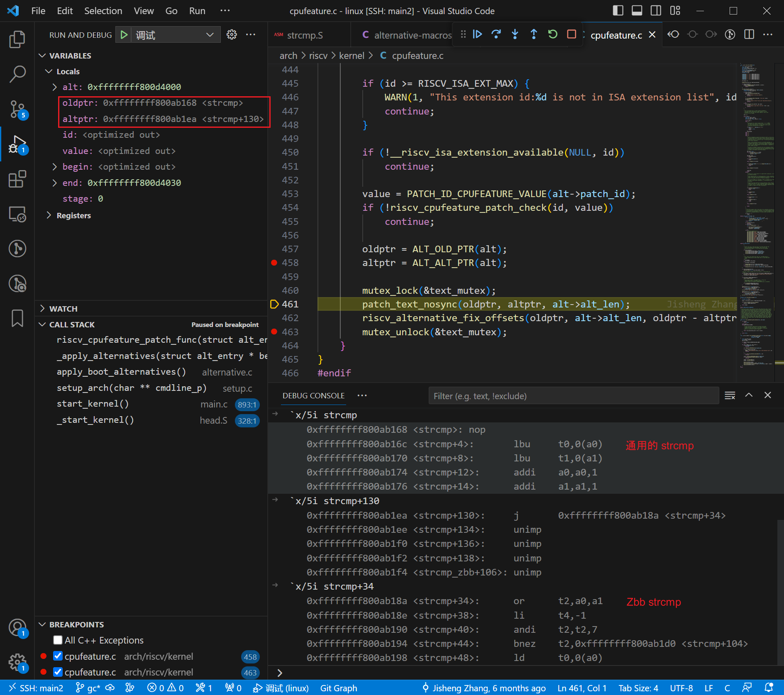
Task: Expand the WATCH panel
Action: pos(63,309)
